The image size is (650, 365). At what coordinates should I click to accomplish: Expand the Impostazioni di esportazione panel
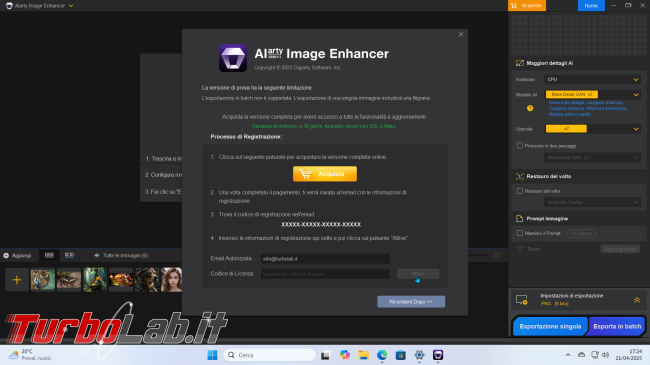pyautogui.click(x=637, y=299)
